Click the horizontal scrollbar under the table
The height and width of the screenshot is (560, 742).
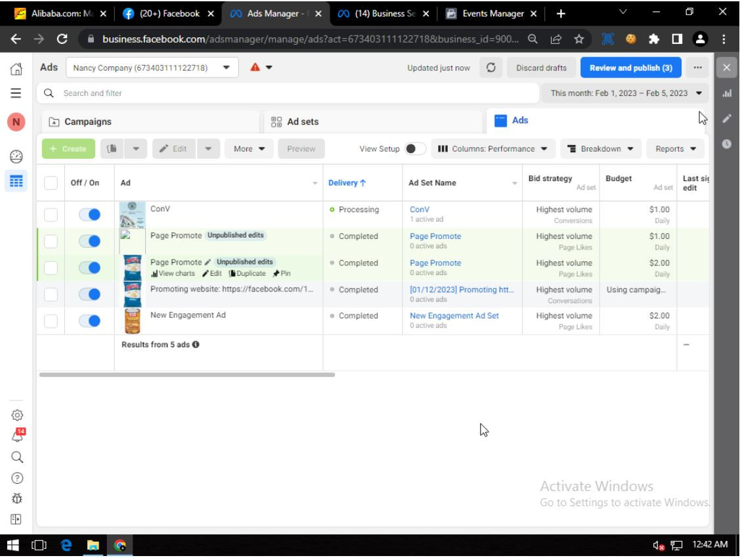tap(188, 376)
